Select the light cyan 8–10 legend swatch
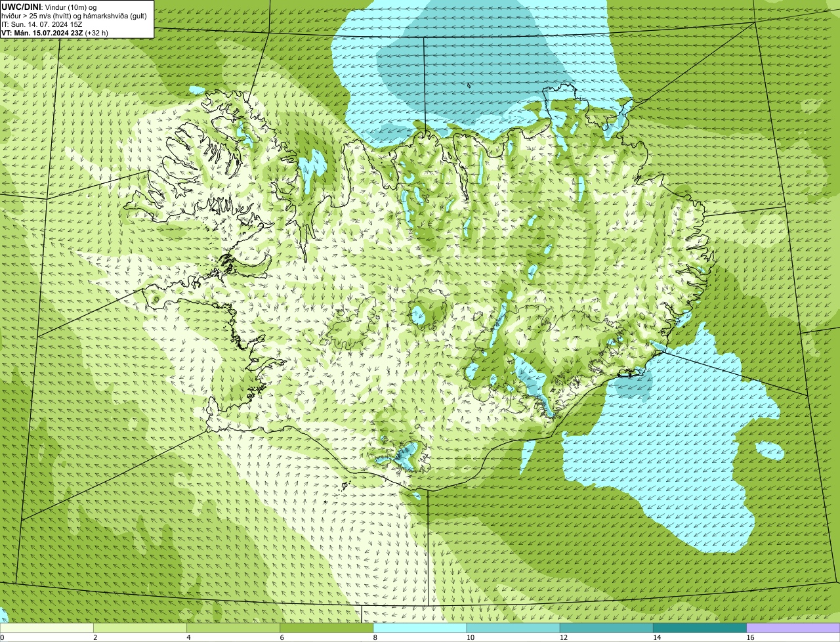This screenshot has width=840, height=642. 420,628
